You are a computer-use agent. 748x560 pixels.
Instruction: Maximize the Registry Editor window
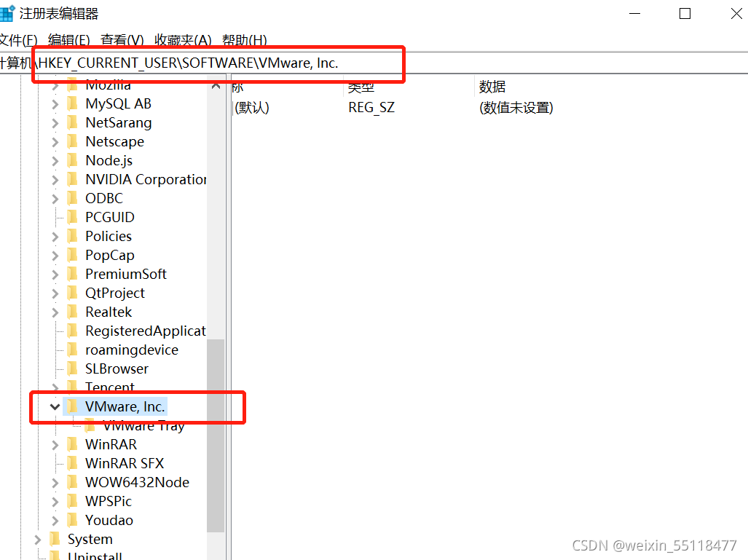(x=685, y=13)
